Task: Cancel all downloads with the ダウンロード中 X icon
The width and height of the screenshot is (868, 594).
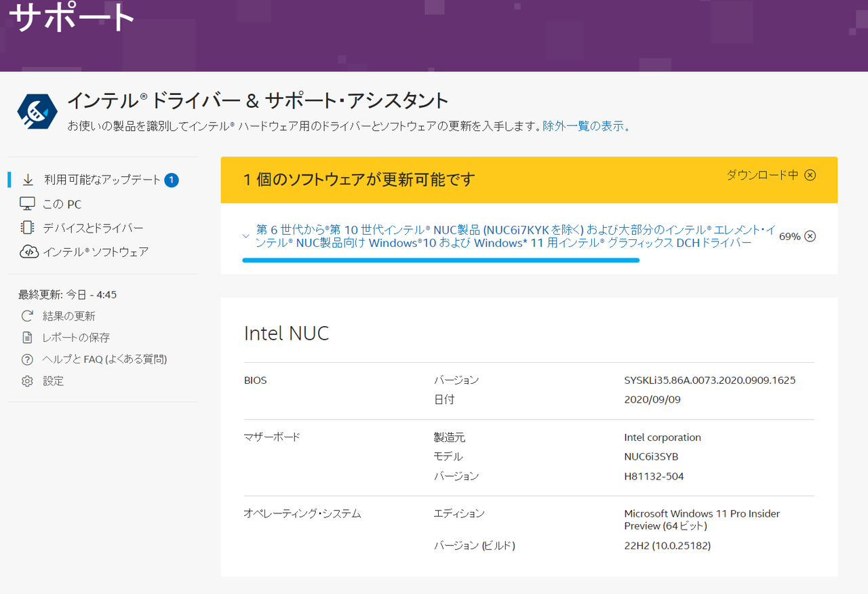Action: point(810,175)
